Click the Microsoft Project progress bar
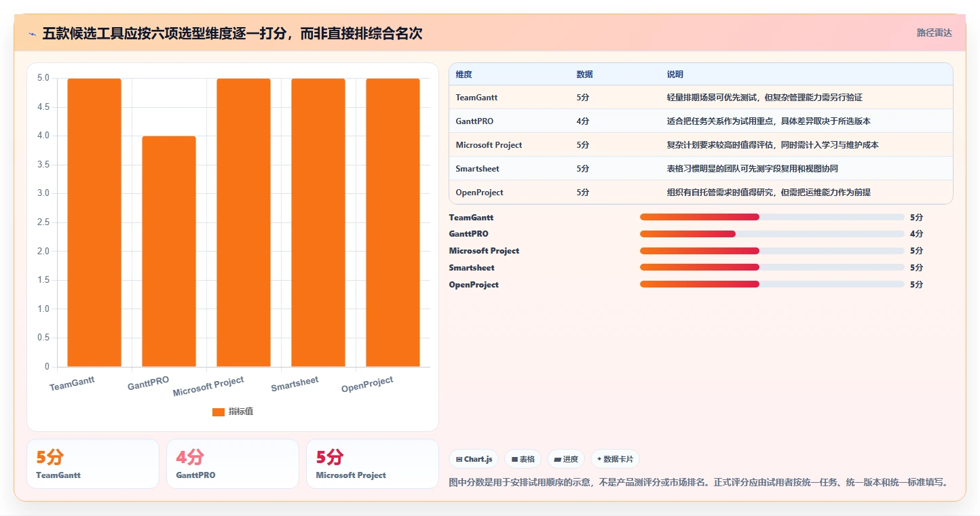The image size is (980, 516). (772, 251)
